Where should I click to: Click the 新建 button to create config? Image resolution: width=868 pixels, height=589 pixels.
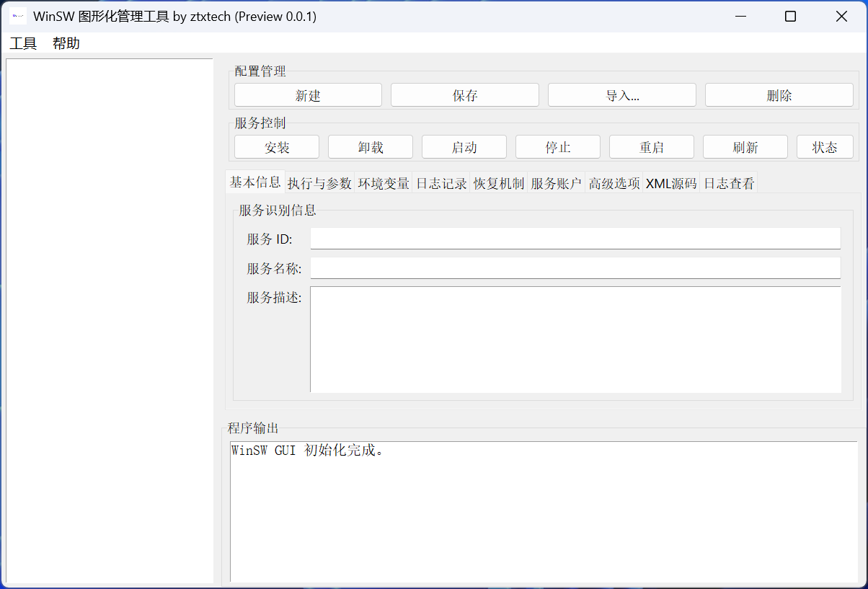coord(308,95)
